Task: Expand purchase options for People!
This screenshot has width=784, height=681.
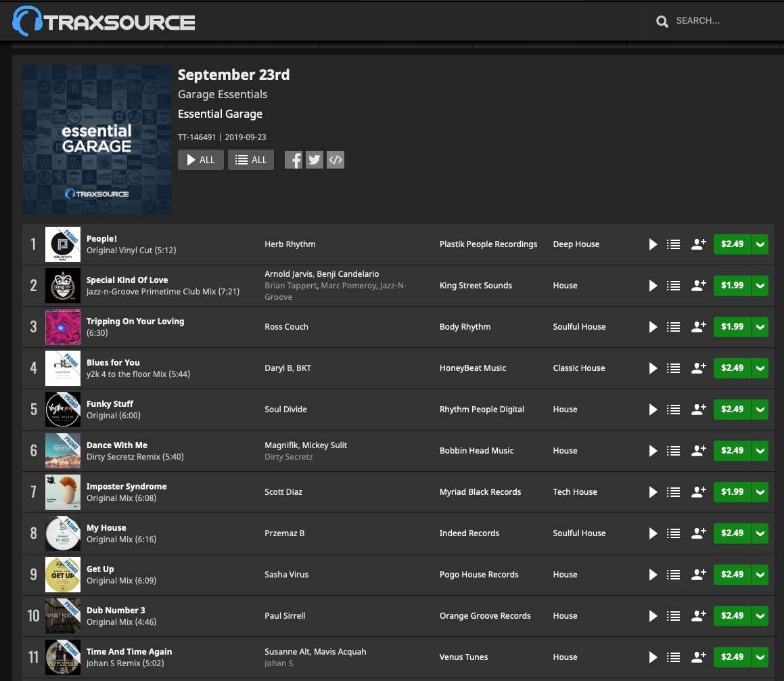Action: 760,244
